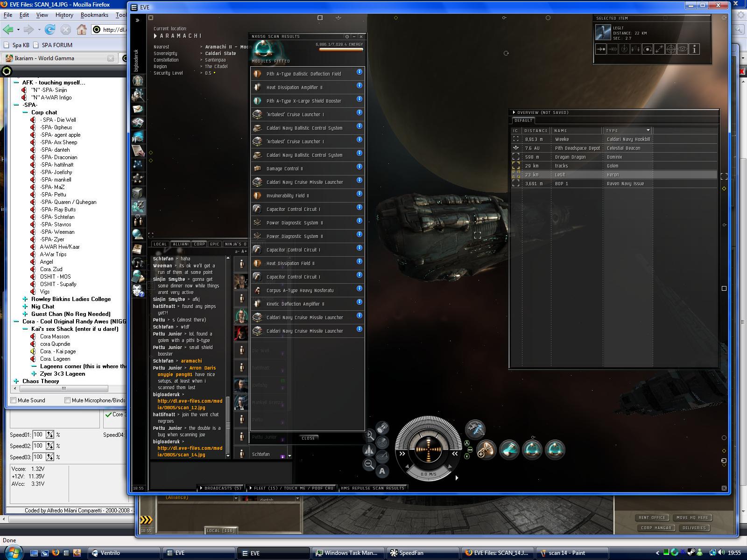747x560 pixels.
Task: Toggle the Mute Sound checkbox
Action: point(14,400)
